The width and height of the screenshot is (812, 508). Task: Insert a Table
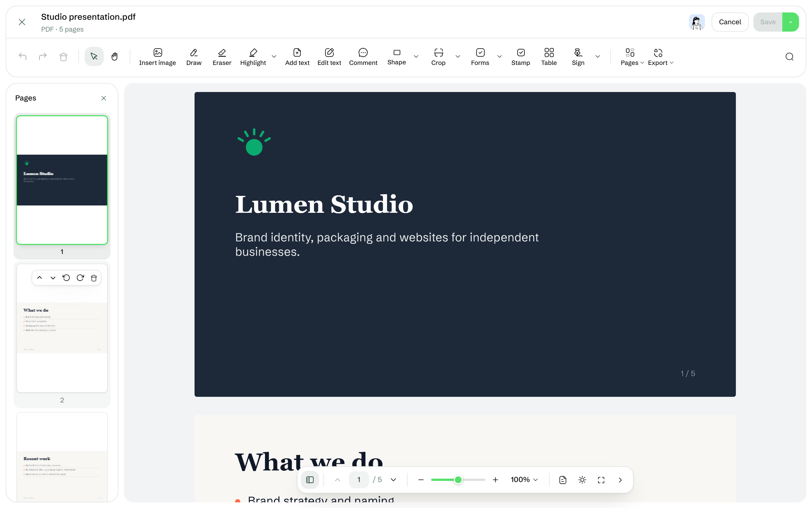pyautogui.click(x=549, y=57)
